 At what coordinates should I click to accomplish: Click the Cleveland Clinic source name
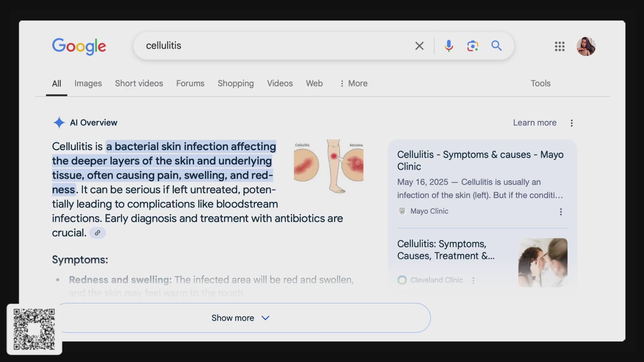pyautogui.click(x=437, y=280)
